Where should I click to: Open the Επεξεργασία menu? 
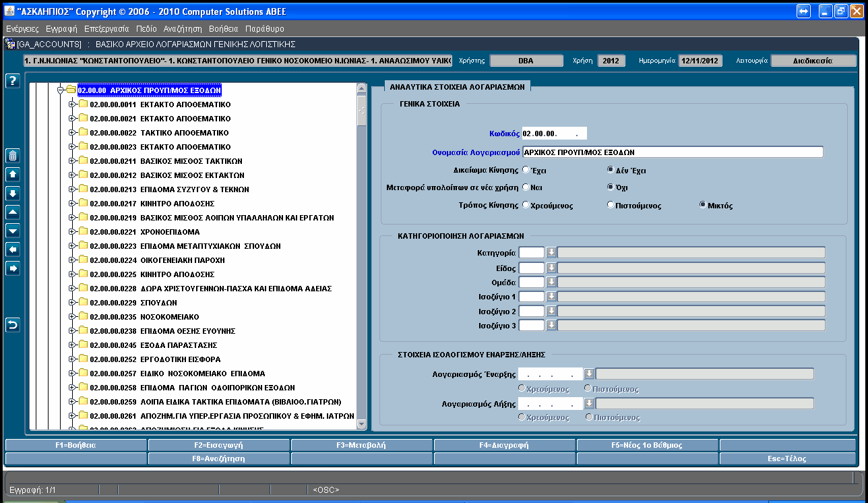[106, 29]
